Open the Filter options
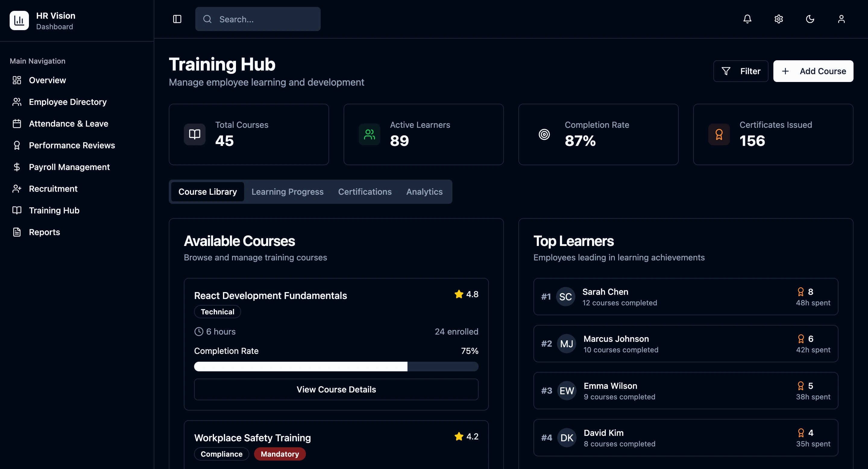Screen dimensions: 868x469 [x=740, y=71]
